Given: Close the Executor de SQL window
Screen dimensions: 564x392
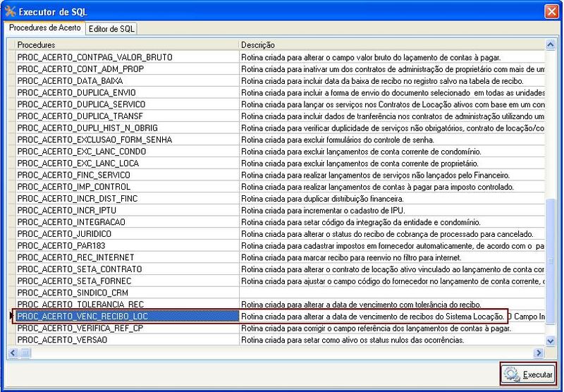Looking at the screenshot, I should (552, 11).
